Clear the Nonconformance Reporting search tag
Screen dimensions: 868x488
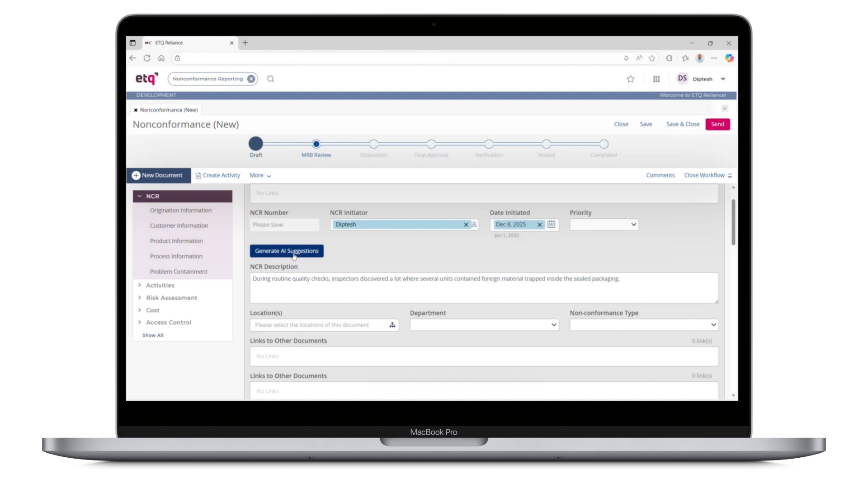coord(251,79)
